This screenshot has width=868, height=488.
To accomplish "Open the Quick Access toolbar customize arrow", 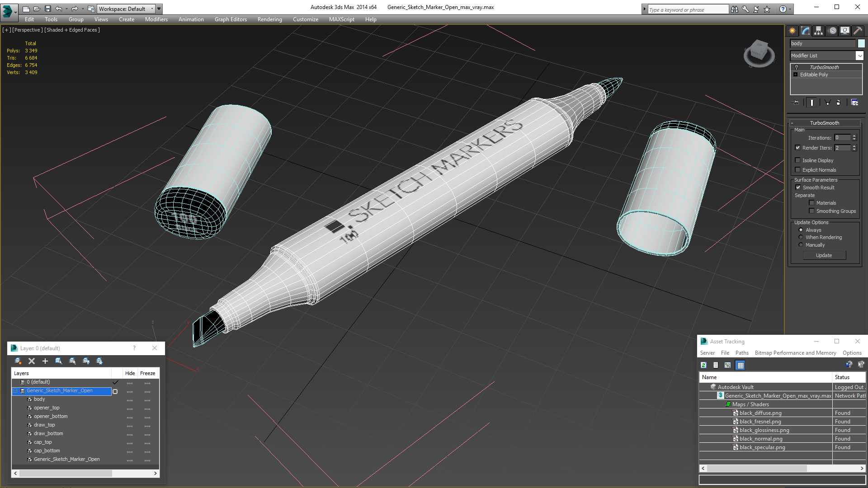I will pyautogui.click(x=159, y=9).
